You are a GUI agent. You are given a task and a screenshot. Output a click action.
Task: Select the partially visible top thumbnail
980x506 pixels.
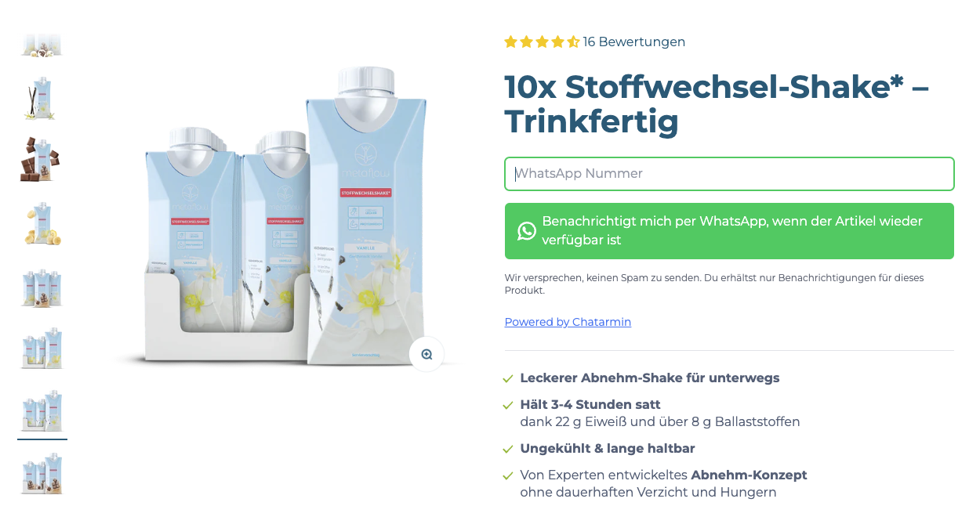pos(42,45)
